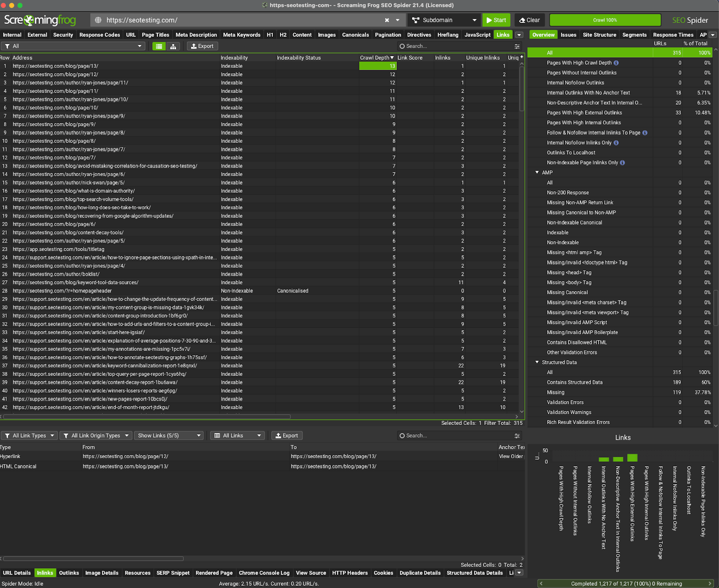Collapse the AMP section in Overview
This screenshot has width=719, height=588.
coord(537,172)
